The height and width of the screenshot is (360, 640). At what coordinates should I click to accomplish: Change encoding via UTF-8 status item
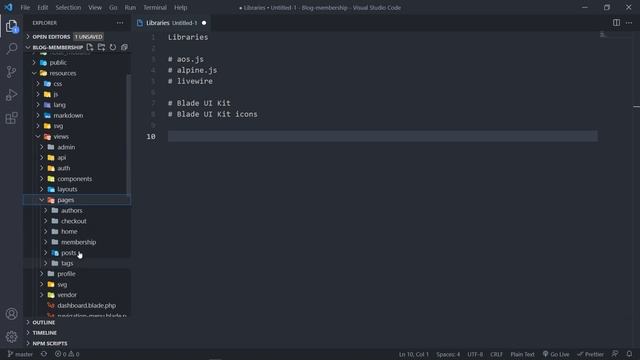475,354
